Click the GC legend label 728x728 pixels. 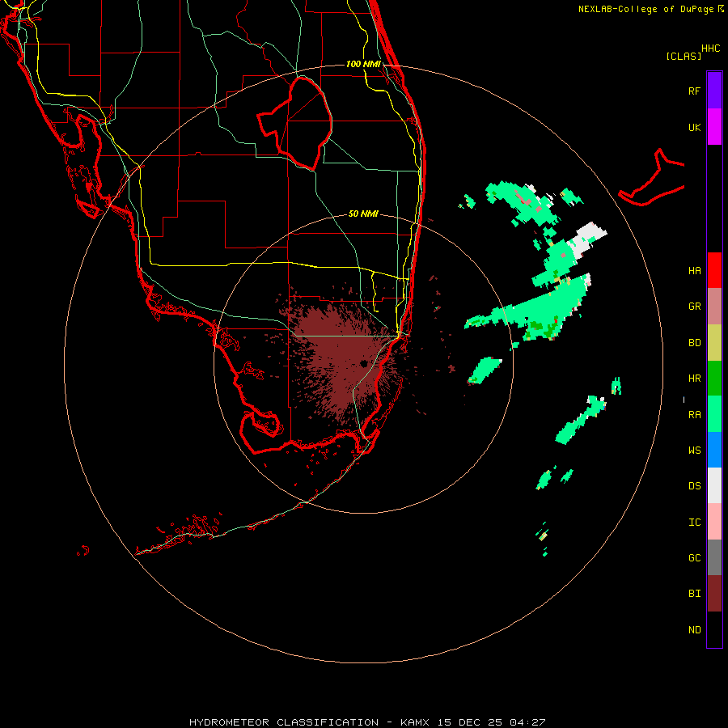[x=694, y=558]
